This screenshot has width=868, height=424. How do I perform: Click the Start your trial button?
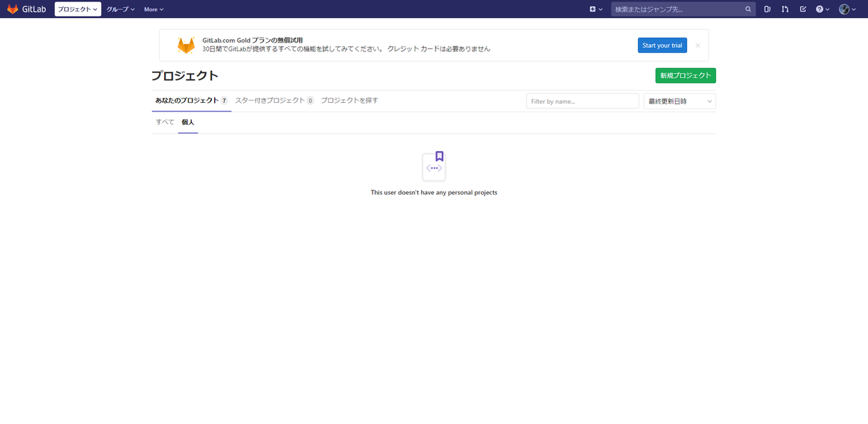point(662,45)
